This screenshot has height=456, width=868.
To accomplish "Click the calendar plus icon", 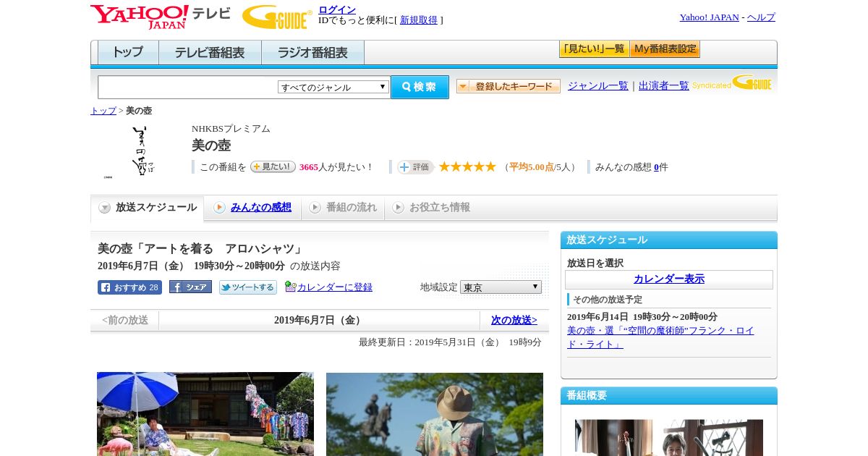I will [x=290, y=287].
